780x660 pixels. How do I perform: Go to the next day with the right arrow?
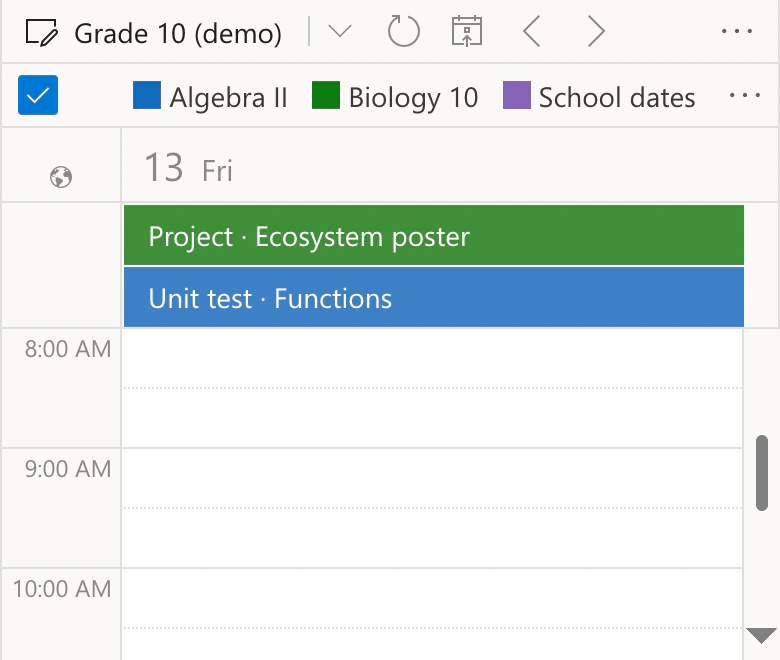[x=596, y=31]
